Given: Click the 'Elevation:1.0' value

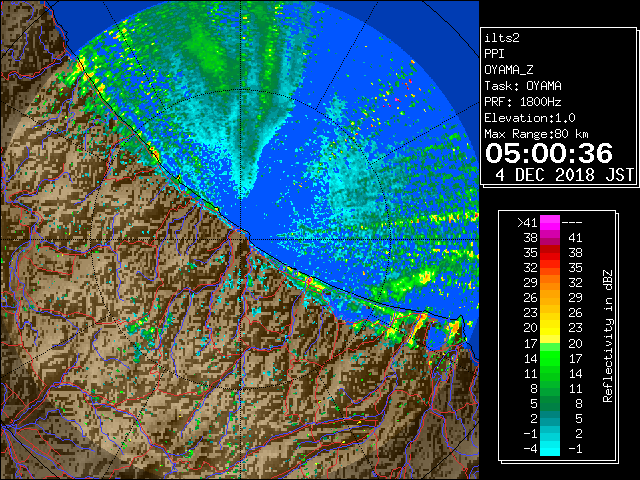Looking at the screenshot, I should coord(530,118).
